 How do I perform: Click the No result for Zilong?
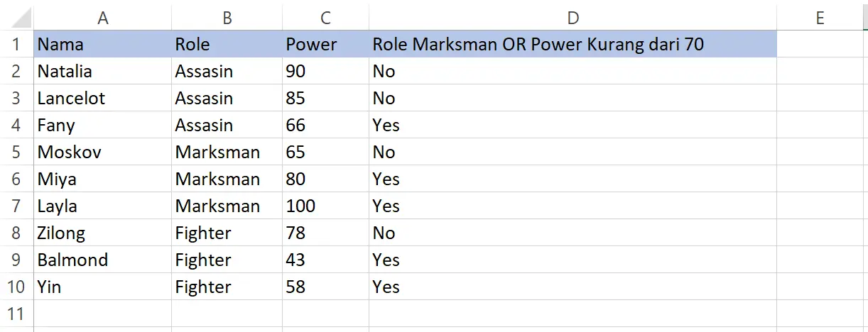pos(573,233)
